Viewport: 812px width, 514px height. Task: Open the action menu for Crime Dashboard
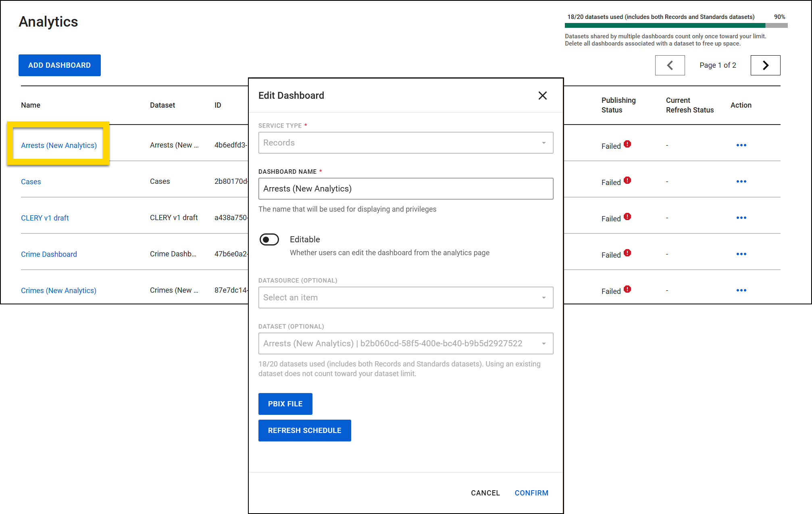point(741,254)
